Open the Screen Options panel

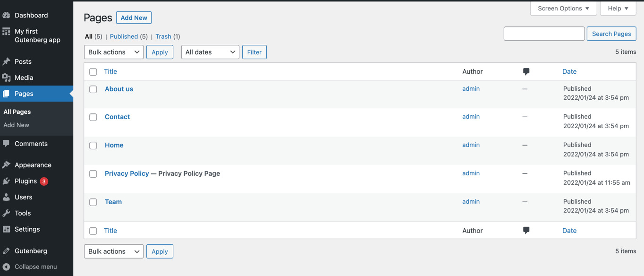click(563, 8)
